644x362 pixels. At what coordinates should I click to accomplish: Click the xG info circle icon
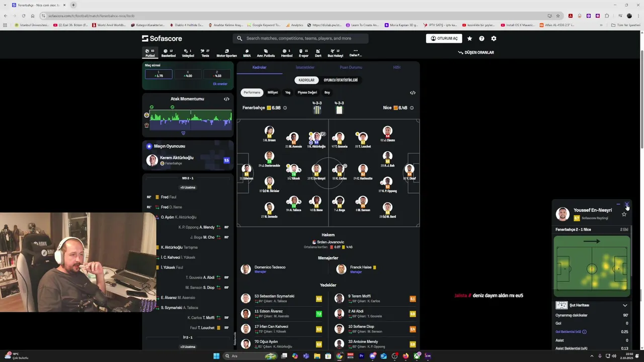584,332
